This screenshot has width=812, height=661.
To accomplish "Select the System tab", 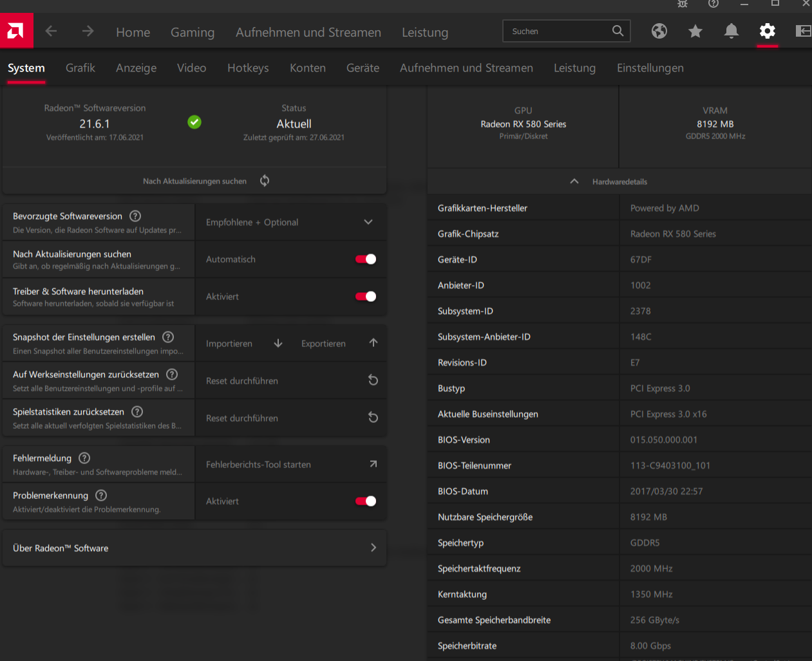I will [26, 68].
